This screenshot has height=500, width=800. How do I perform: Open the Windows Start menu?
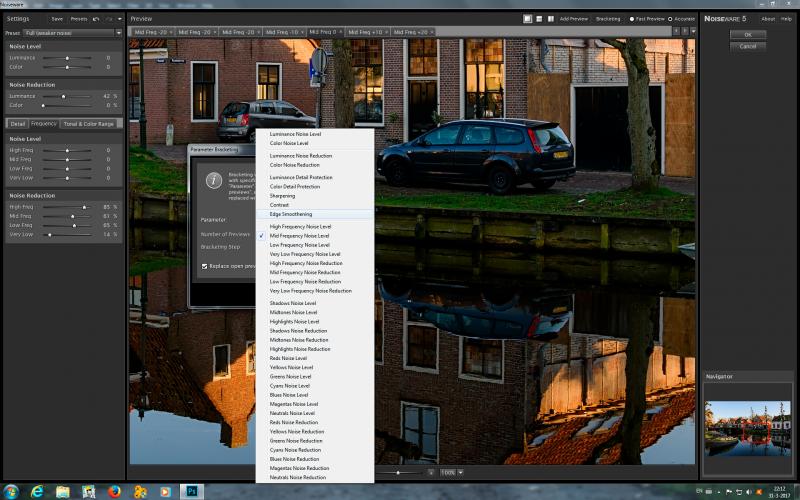pyautogui.click(x=10, y=491)
